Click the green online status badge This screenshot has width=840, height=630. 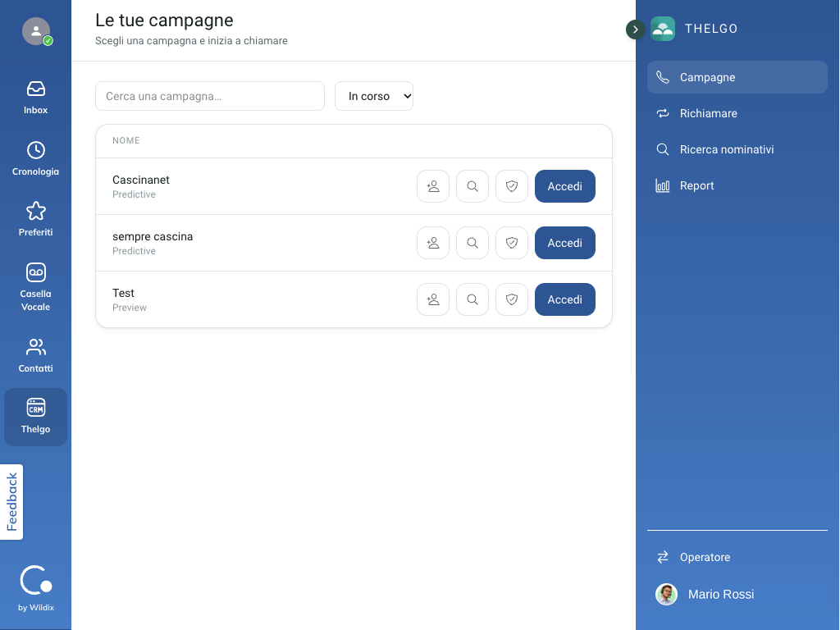point(48,41)
